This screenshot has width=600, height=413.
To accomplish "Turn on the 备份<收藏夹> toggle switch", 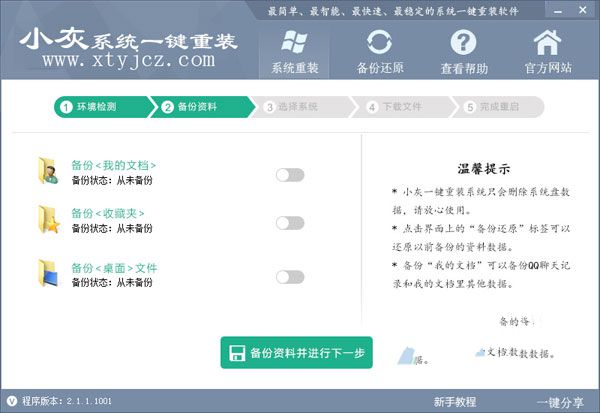I will coord(289,223).
